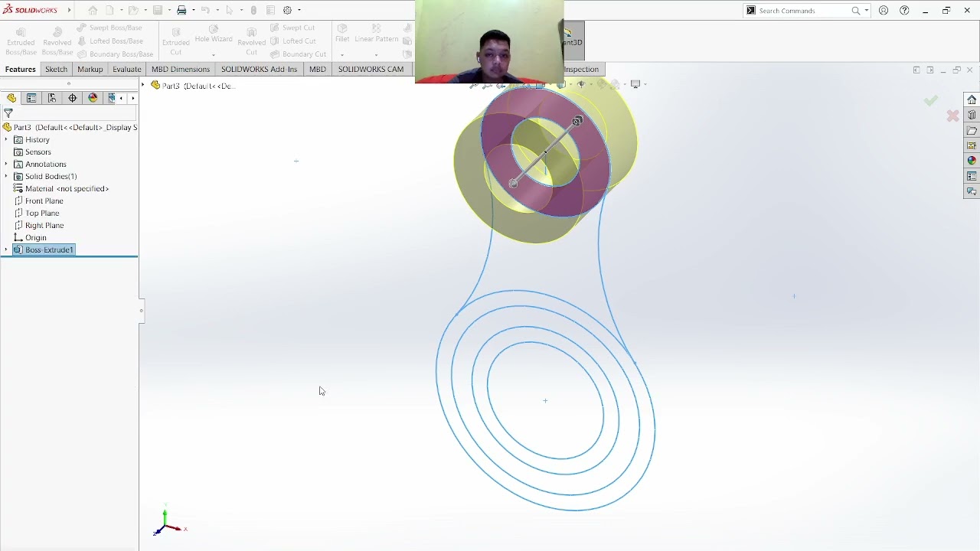Click the Fillet tool

[x=342, y=34]
